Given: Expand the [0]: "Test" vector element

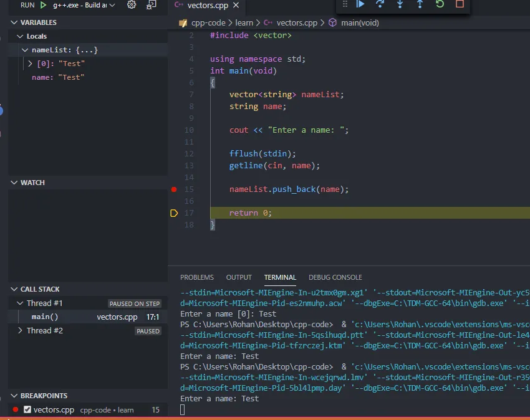Looking at the screenshot, I should click(31, 64).
